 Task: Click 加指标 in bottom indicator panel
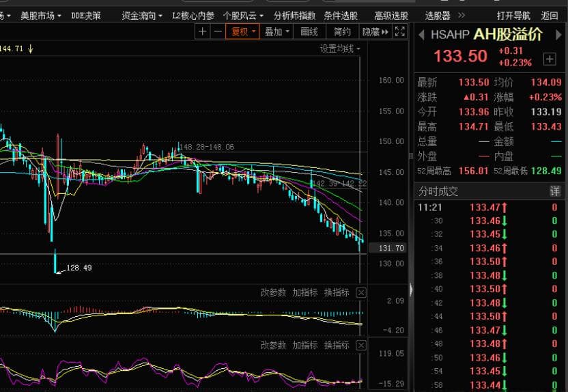coord(305,345)
